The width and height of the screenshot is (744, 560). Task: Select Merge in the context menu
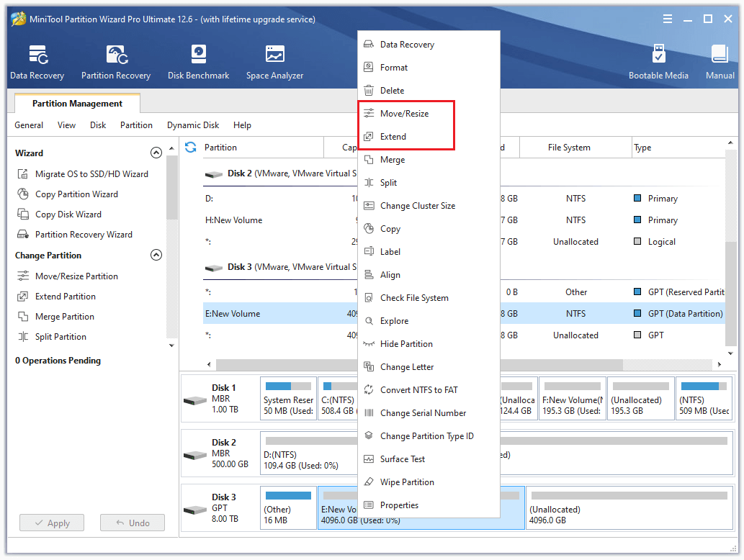point(429,160)
